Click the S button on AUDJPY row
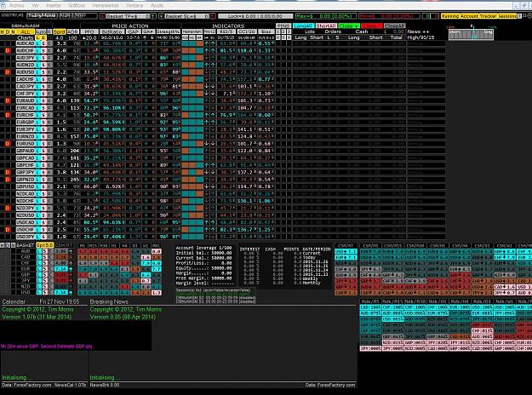Viewport: 532px width, 395px height. tap(43, 58)
